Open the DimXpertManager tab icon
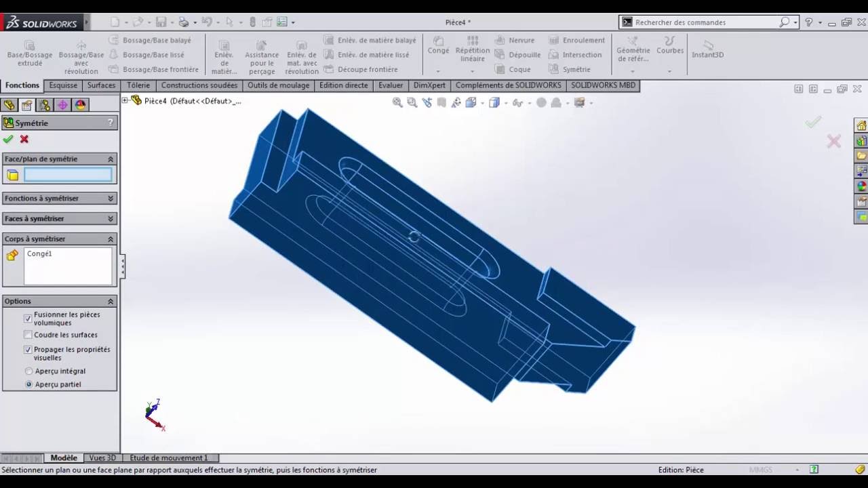 (x=62, y=105)
